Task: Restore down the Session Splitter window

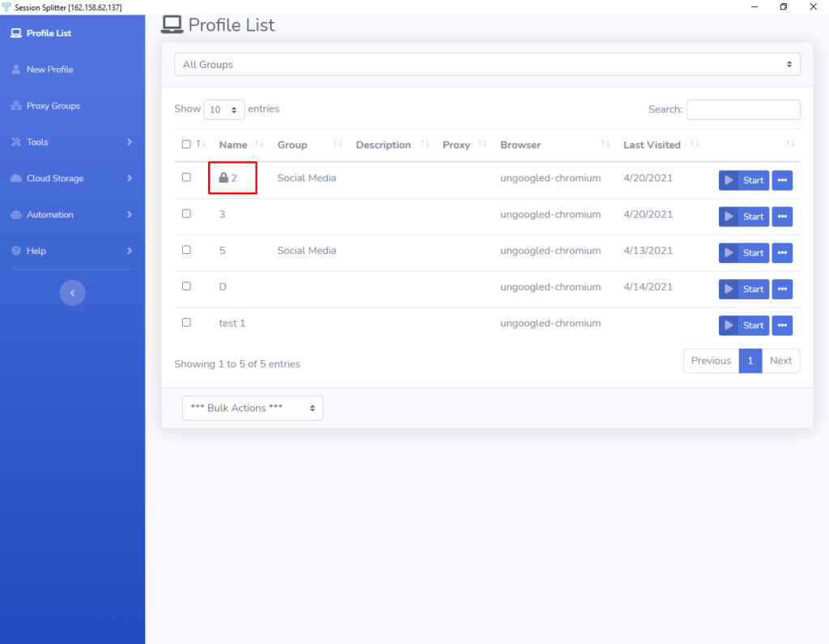Action: pyautogui.click(x=784, y=6)
